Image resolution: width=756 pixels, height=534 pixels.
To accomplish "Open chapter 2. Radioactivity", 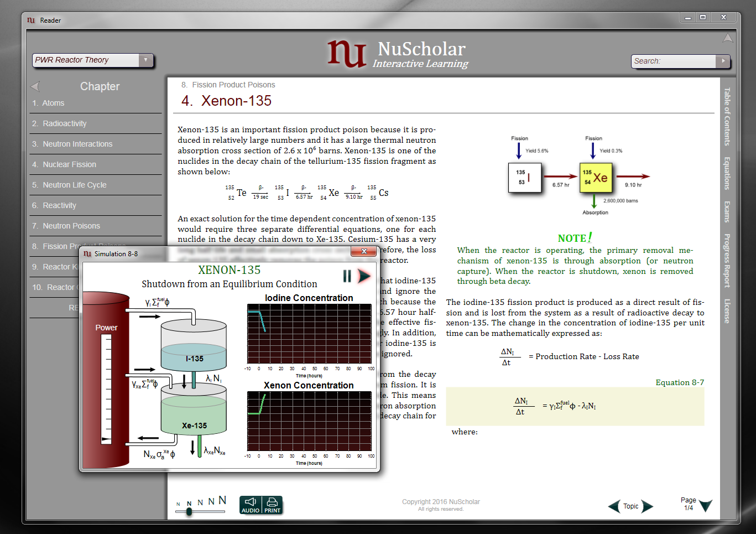I will point(96,123).
